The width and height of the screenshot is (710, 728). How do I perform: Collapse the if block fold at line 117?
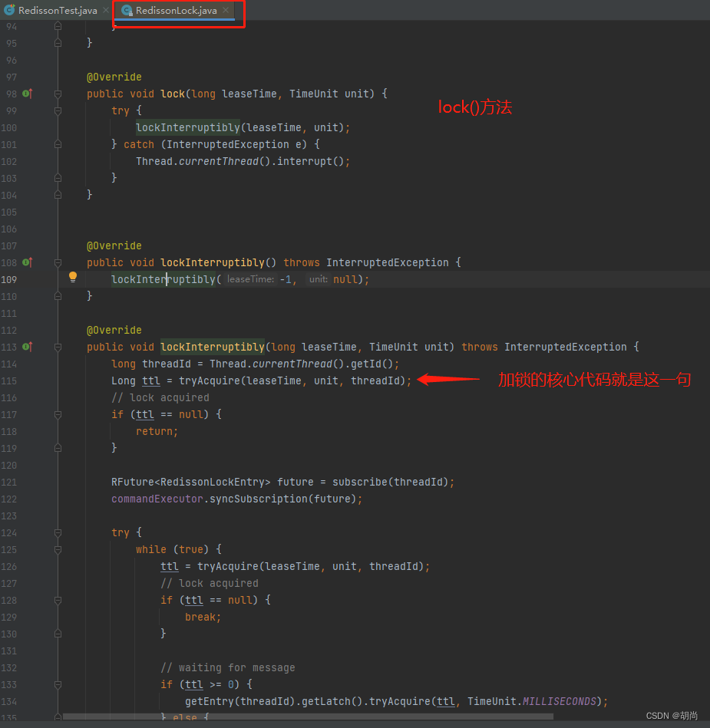[58, 414]
